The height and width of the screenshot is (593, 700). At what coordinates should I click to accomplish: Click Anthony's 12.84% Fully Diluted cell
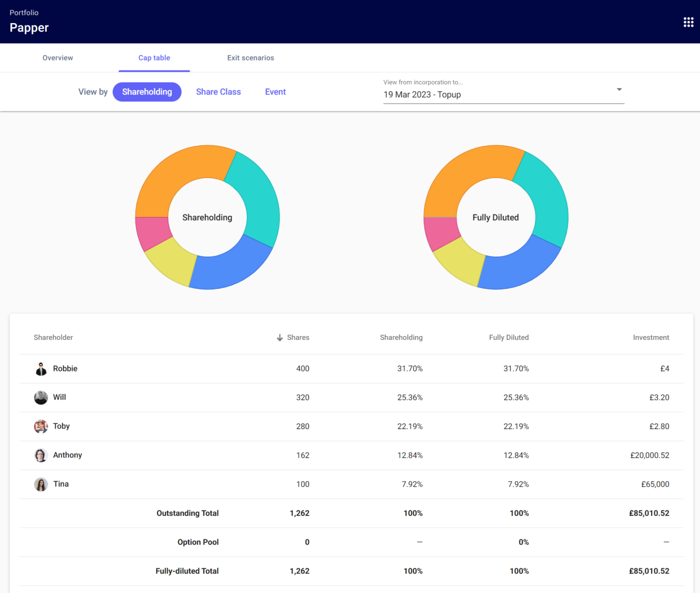coord(516,455)
